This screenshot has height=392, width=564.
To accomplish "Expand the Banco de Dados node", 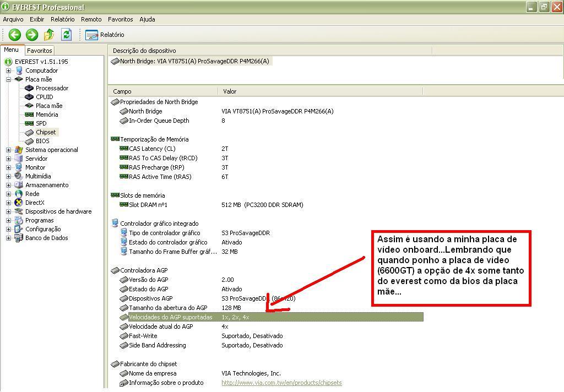I will tap(8, 238).
